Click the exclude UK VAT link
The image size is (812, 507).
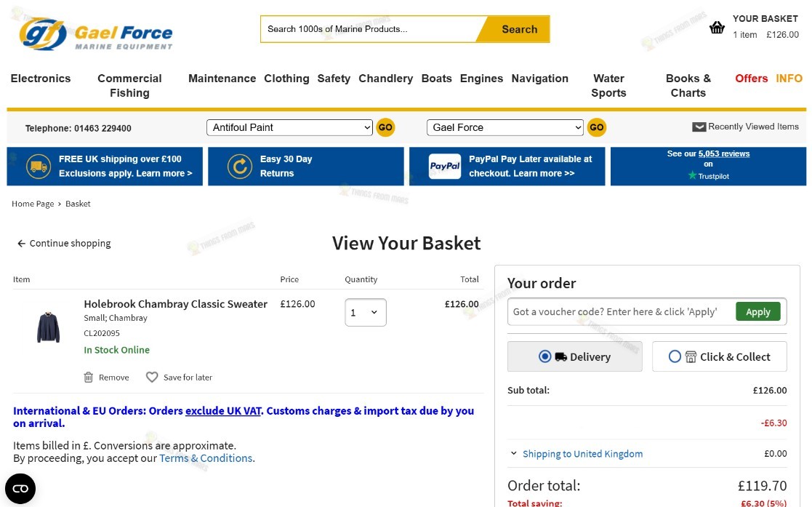tap(223, 410)
